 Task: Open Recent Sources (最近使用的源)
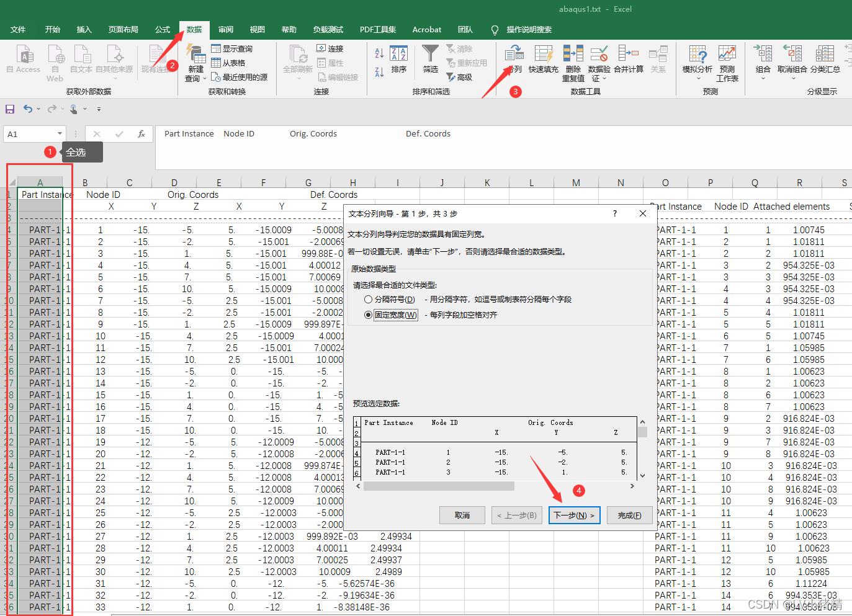[240, 77]
